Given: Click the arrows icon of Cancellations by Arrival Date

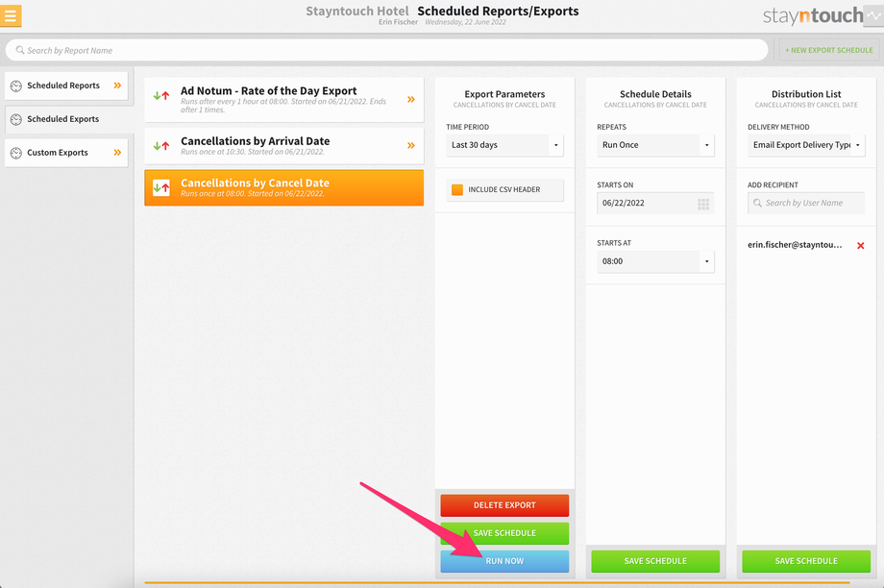Looking at the screenshot, I should click(x=161, y=146).
